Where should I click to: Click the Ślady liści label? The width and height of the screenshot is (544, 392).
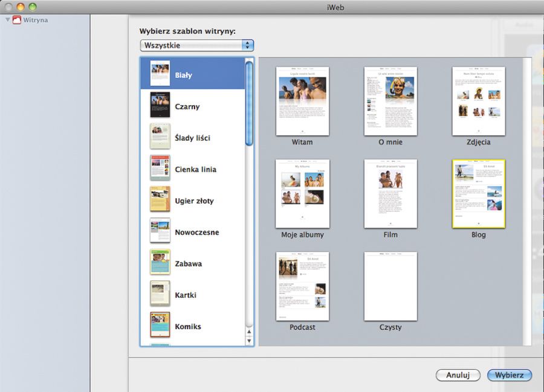click(193, 138)
